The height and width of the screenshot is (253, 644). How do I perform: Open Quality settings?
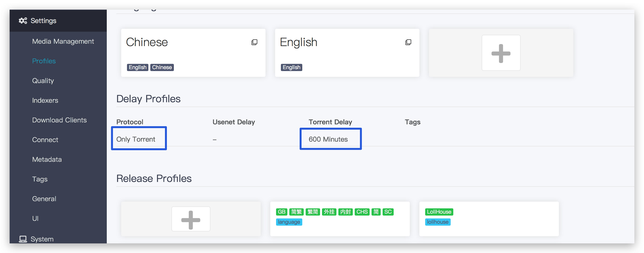pyautogui.click(x=43, y=81)
